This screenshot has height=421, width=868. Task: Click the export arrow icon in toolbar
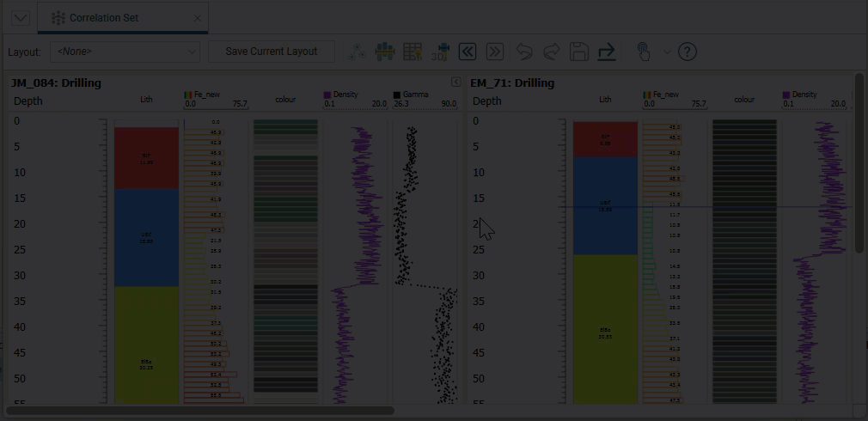607,52
